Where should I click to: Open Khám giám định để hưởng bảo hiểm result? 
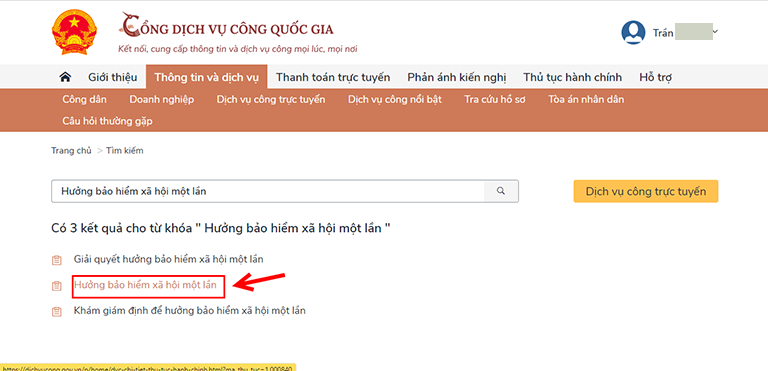tap(190, 310)
